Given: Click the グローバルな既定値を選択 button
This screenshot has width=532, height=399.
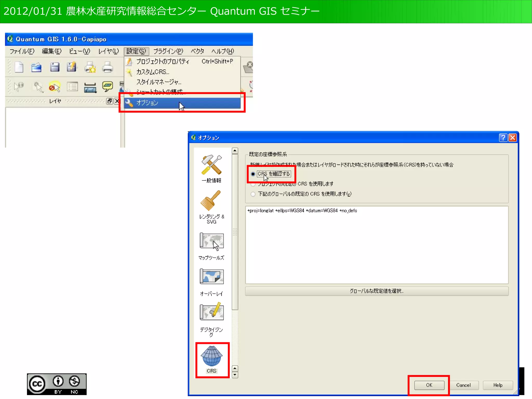Looking at the screenshot, I should [x=376, y=291].
